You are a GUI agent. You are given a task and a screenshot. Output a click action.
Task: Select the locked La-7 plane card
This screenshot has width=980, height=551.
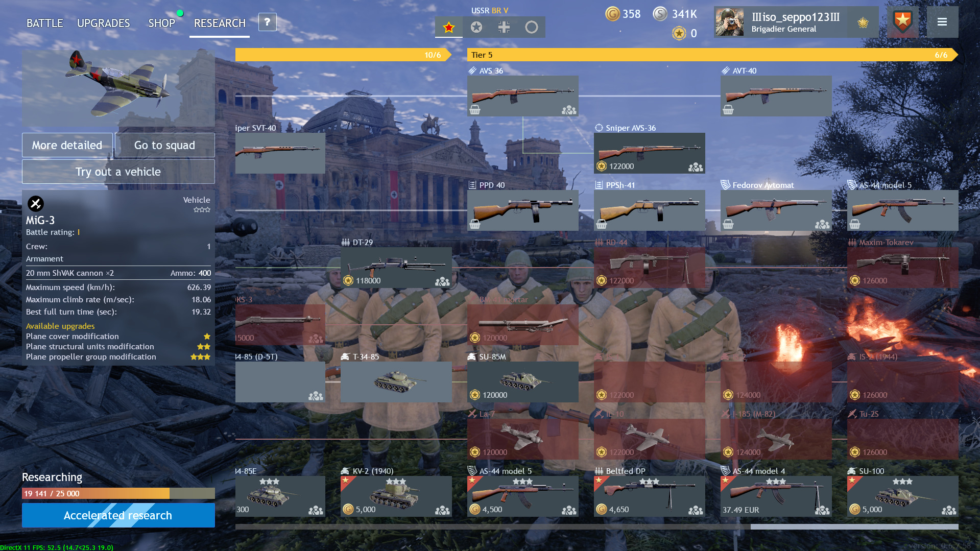(x=522, y=439)
